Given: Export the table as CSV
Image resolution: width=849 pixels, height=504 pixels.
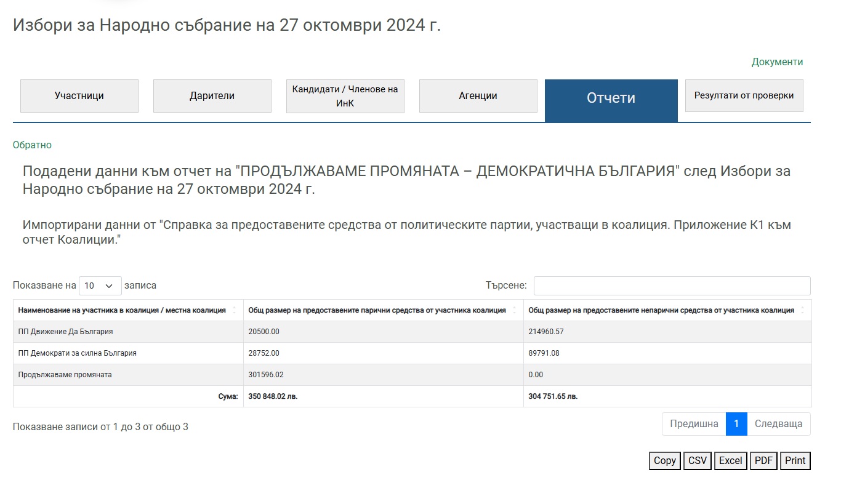Looking at the screenshot, I should [x=697, y=460].
